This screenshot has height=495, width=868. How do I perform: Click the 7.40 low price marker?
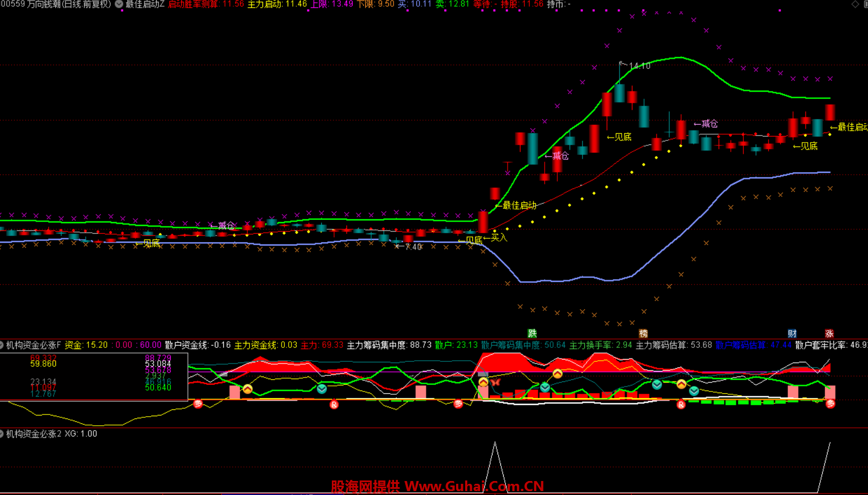(412, 247)
